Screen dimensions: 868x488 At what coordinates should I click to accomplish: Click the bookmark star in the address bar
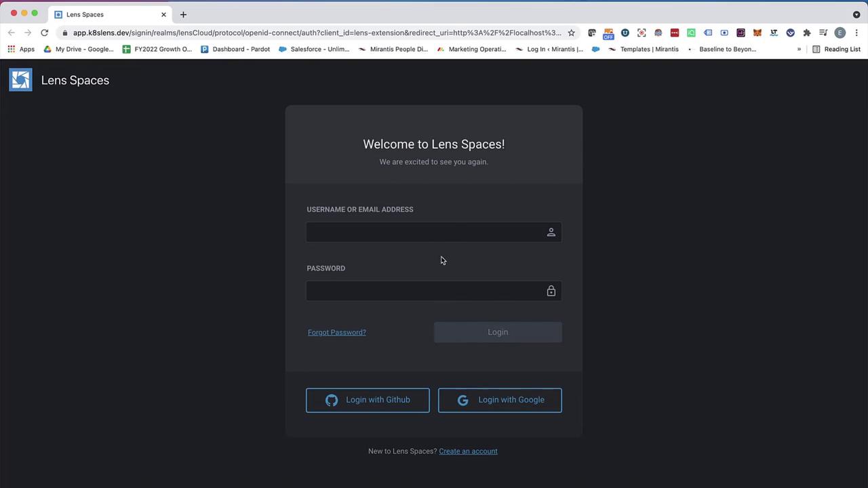tap(572, 32)
